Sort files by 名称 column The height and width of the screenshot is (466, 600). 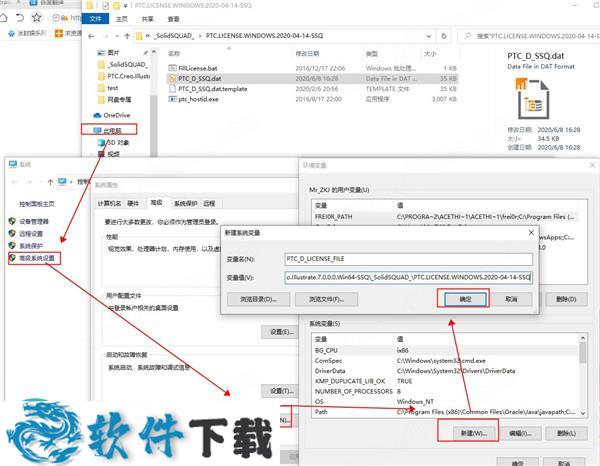tap(174, 54)
